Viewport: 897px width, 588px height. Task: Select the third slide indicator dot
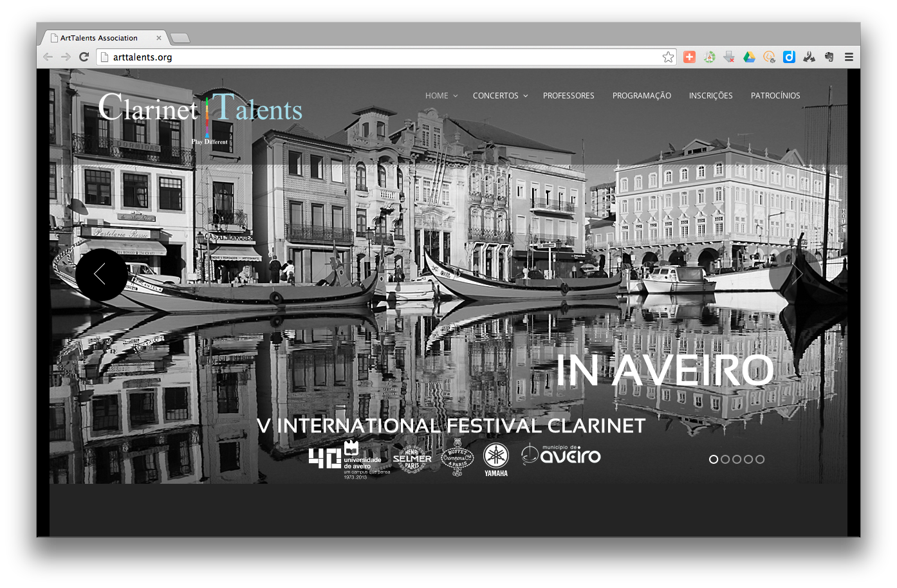pyautogui.click(x=737, y=459)
